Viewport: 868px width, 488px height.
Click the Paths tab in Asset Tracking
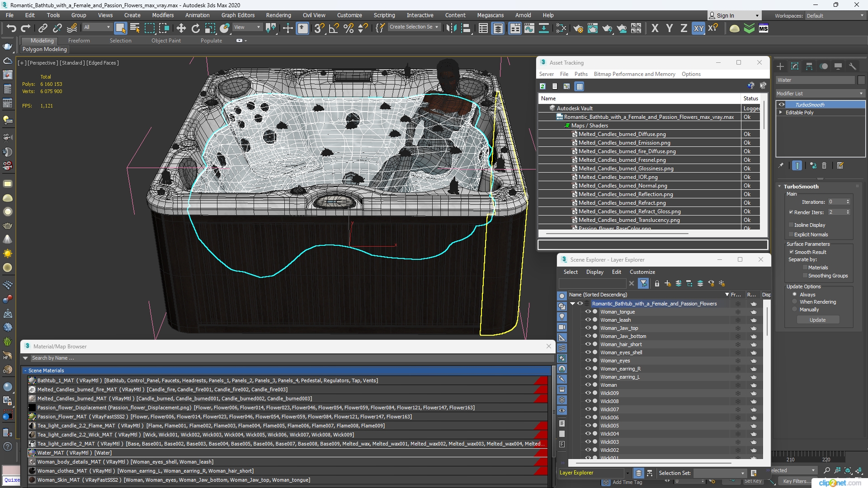[x=581, y=74]
